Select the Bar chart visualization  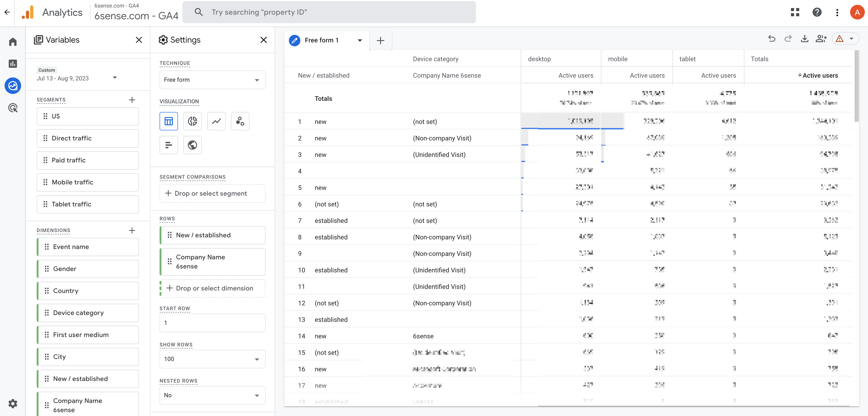169,145
